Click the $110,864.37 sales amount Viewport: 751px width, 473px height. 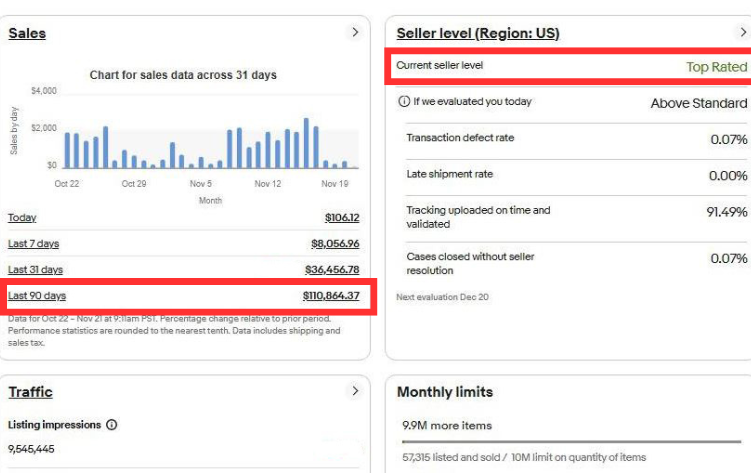(x=330, y=296)
